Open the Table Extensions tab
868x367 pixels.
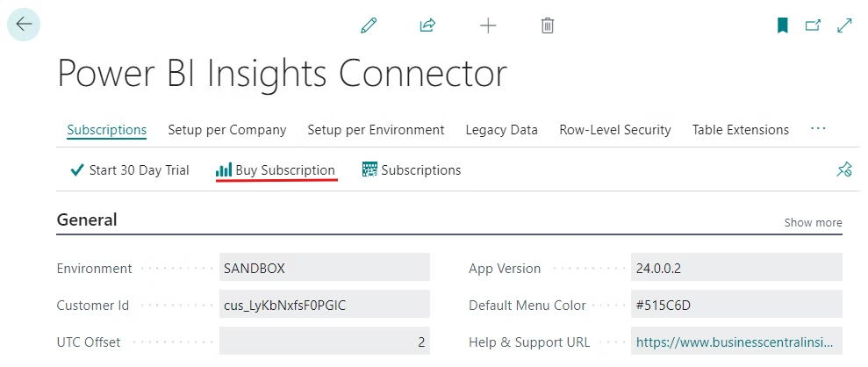[x=741, y=130]
